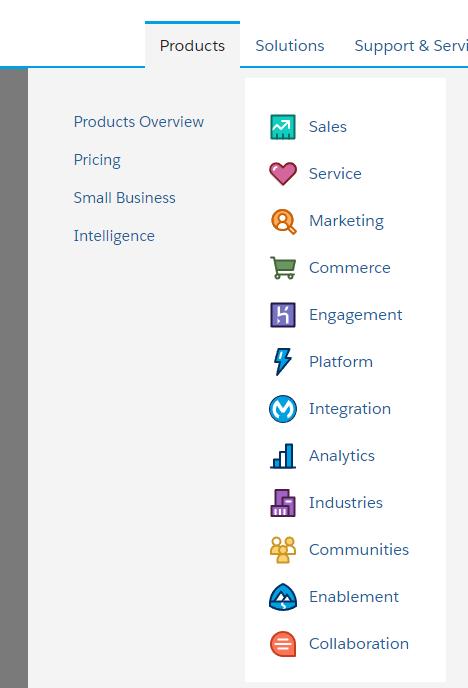Screen dimensions: 468x688
Task: Click the Analytics bar chart icon
Action: (x=283, y=456)
